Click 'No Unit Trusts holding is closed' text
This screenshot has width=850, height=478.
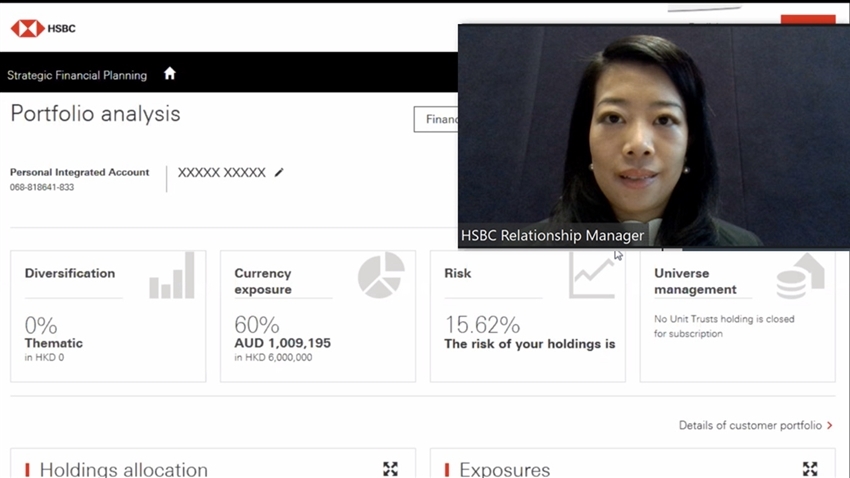coord(724,319)
